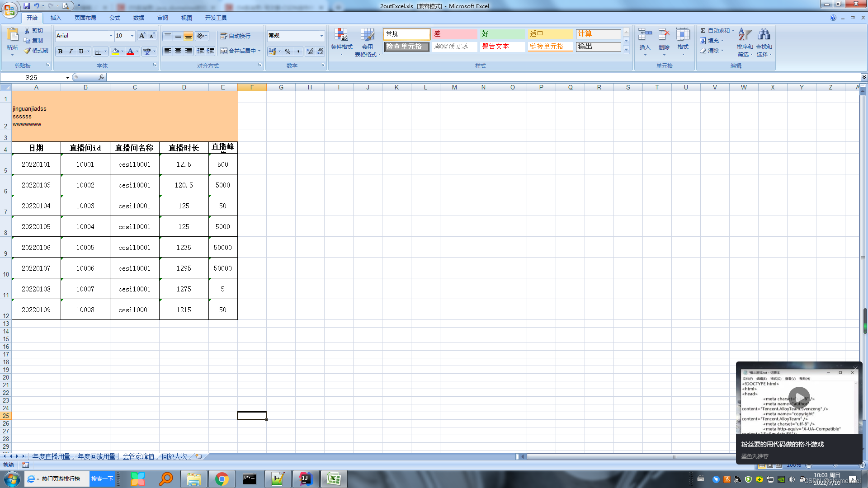The width and height of the screenshot is (868, 488).
Task: Click the Insert Function fx icon
Action: click(101, 77)
